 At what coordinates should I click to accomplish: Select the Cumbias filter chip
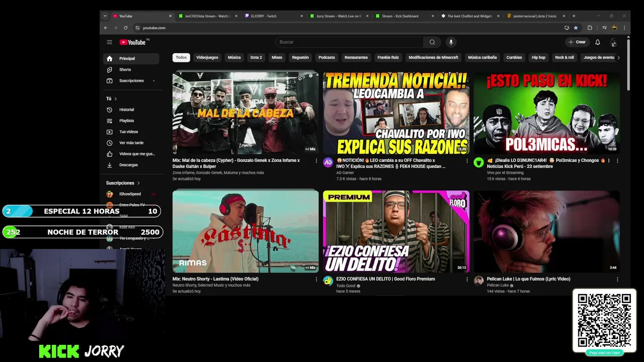(514, 57)
